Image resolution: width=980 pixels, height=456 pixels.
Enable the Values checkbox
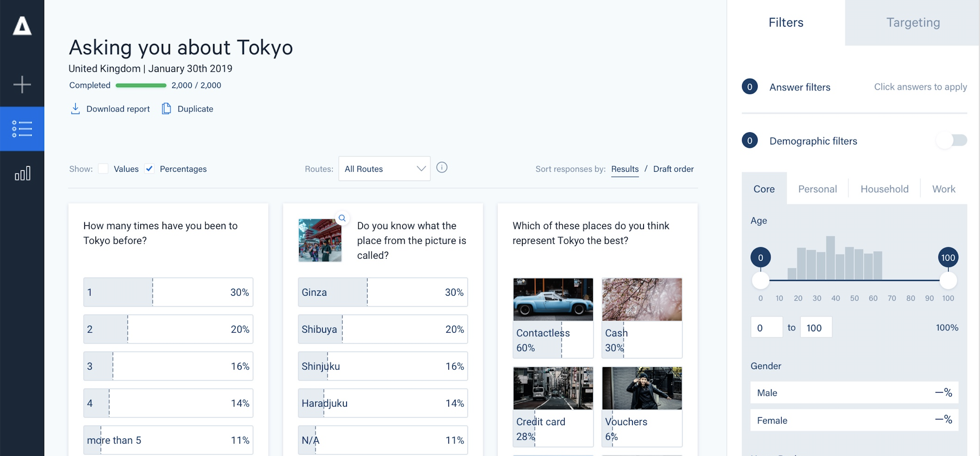pos(103,168)
